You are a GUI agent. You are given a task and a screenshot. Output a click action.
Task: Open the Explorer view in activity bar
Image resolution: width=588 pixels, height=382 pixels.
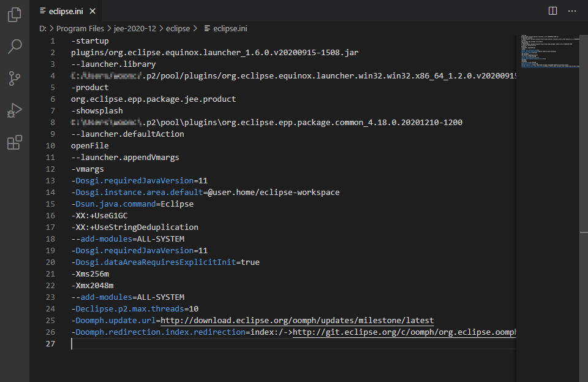coord(15,15)
